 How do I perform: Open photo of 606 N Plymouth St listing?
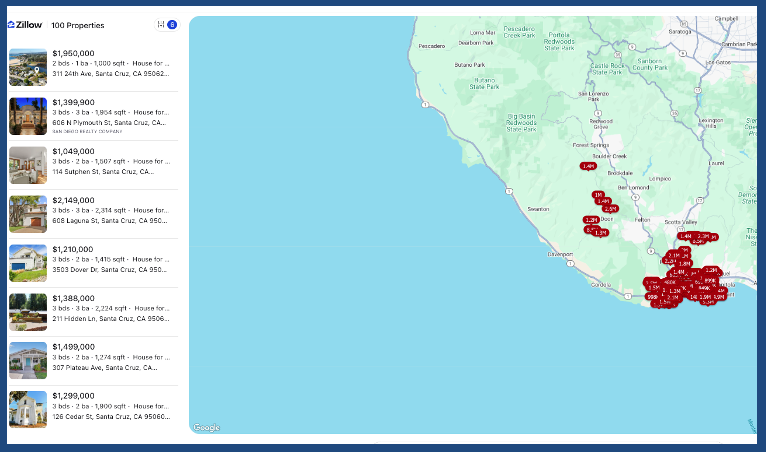pos(28,116)
